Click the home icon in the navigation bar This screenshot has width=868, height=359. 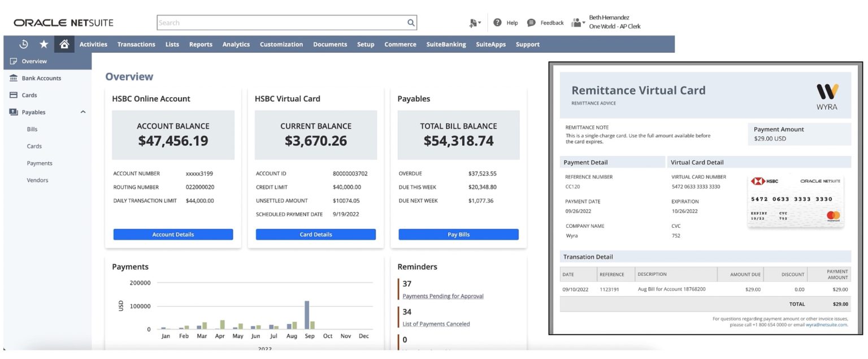pos(63,44)
